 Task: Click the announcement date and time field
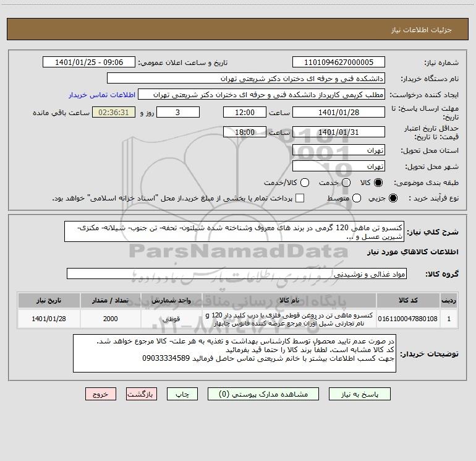pos(89,62)
